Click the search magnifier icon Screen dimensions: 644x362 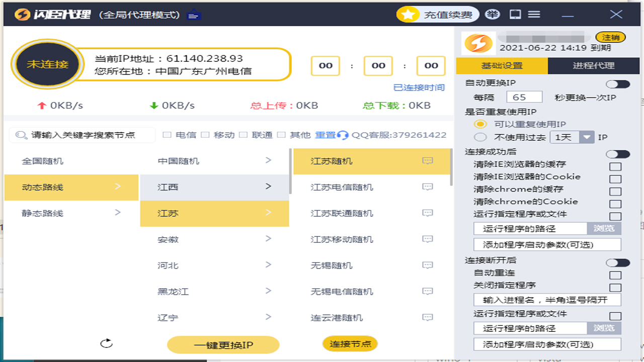(x=21, y=135)
